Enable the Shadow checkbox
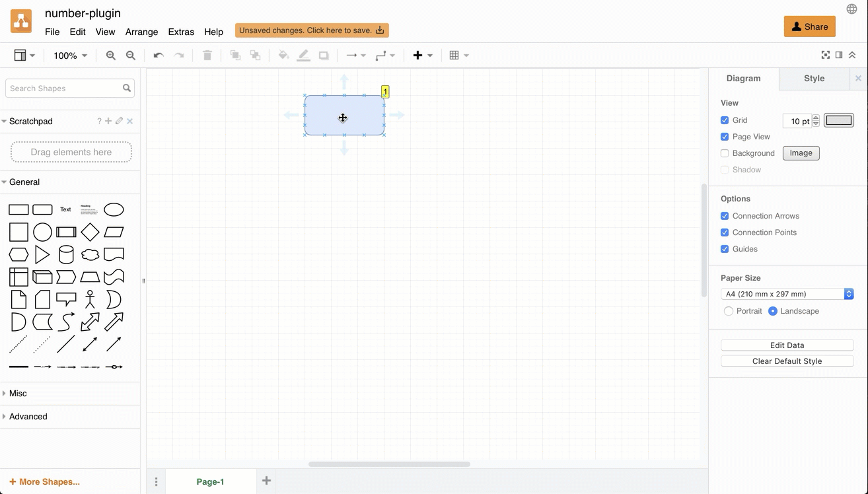 pyautogui.click(x=724, y=170)
